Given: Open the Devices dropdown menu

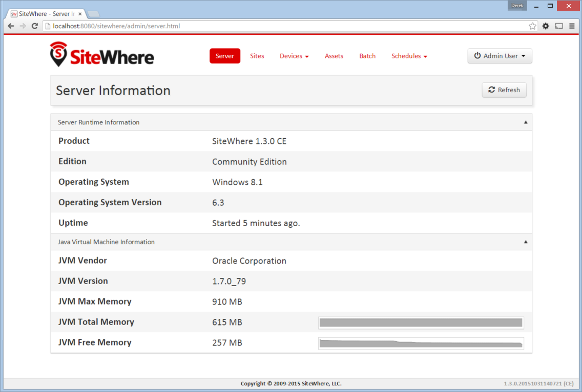Looking at the screenshot, I should pos(294,56).
